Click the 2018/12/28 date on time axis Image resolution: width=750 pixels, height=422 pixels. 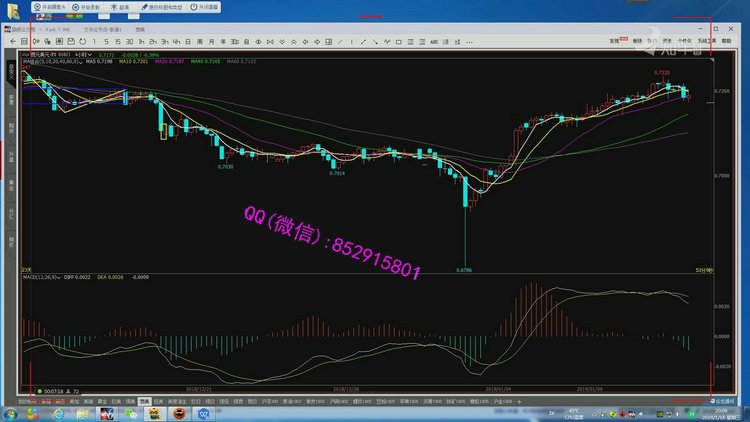[x=345, y=389]
